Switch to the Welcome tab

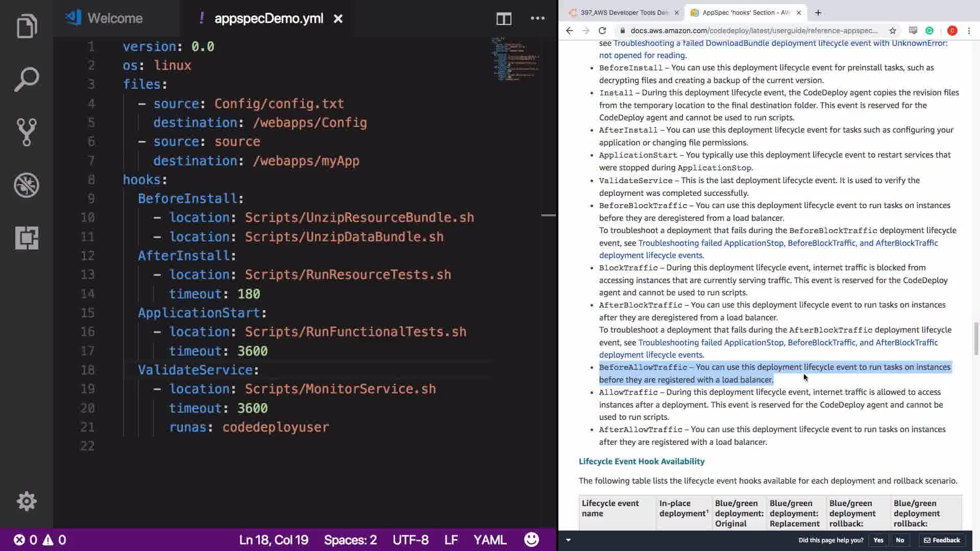coord(115,19)
